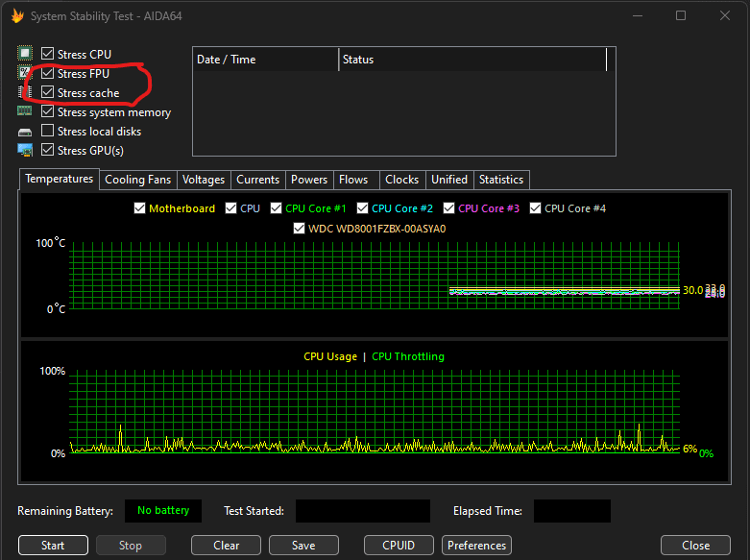This screenshot has height=560, width=750.
Task: Open the Powers tab
Action: pyautogui.click(x=309, y=180)
